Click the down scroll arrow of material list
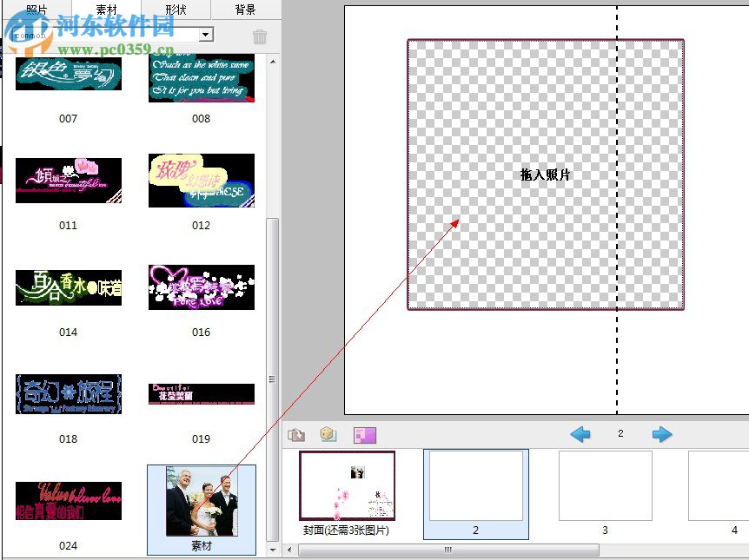This screenshot has width=749, height=560. 272,550
